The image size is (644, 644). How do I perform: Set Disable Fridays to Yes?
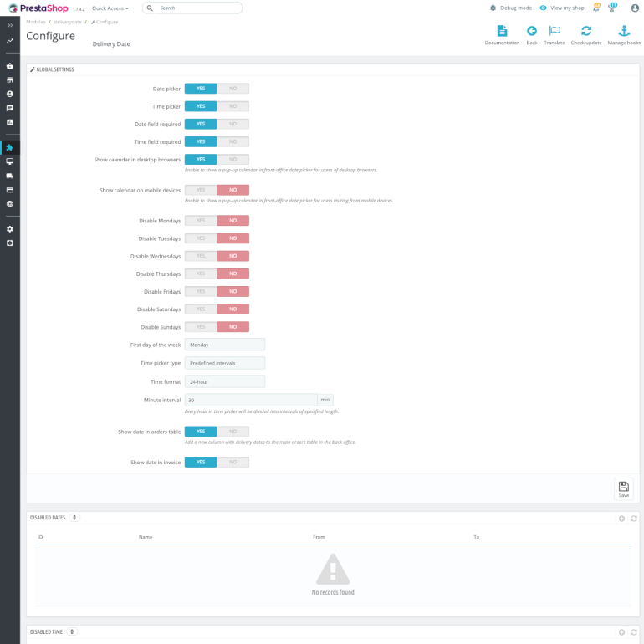pos(201,291)
